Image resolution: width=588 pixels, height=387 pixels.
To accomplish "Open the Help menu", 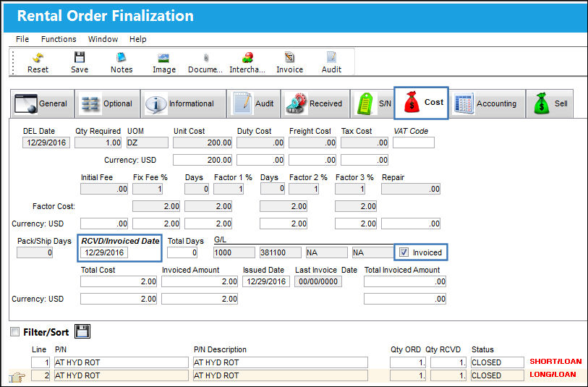I will click(x=137, y=39).
